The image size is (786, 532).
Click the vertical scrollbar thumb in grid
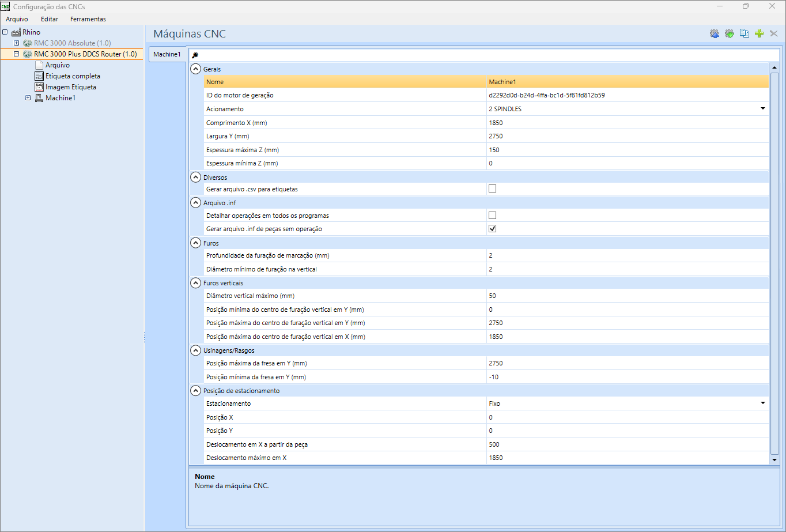[774, 263]
